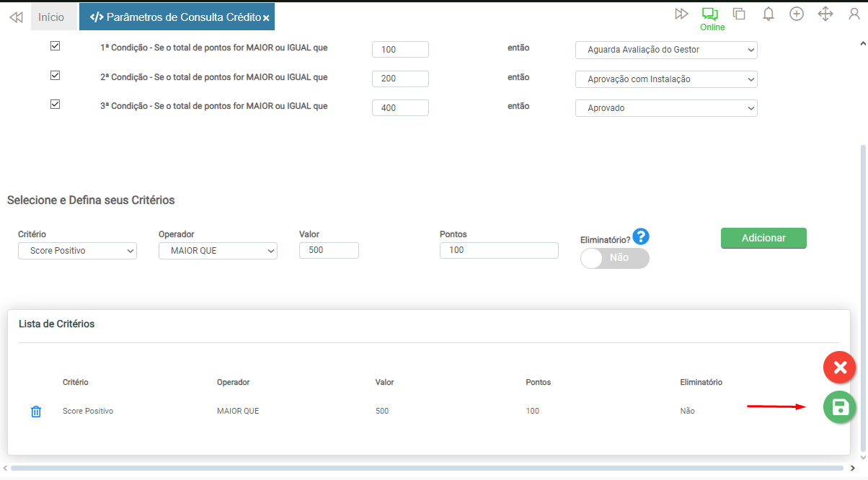Open the Critério dropdown showing Score Positivo
Image resolution: width=868 pixels, height=480 pixels.
pyautogui.click(x=77, y=251)
